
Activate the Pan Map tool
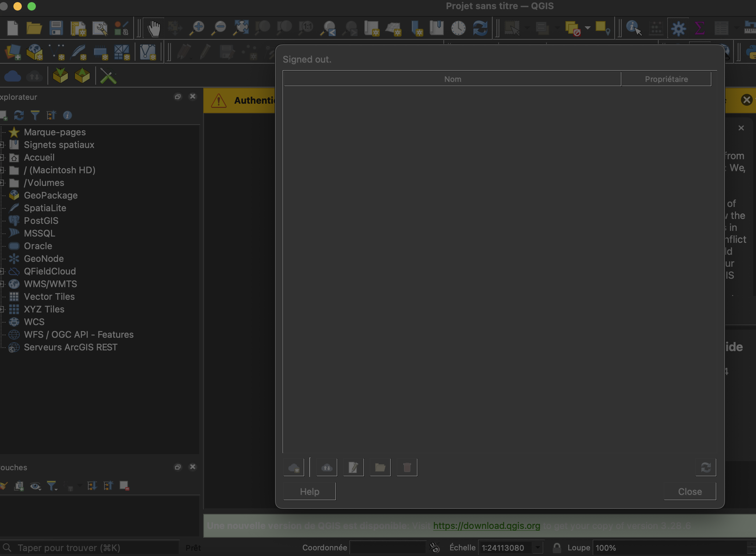(x=154, y=28)
